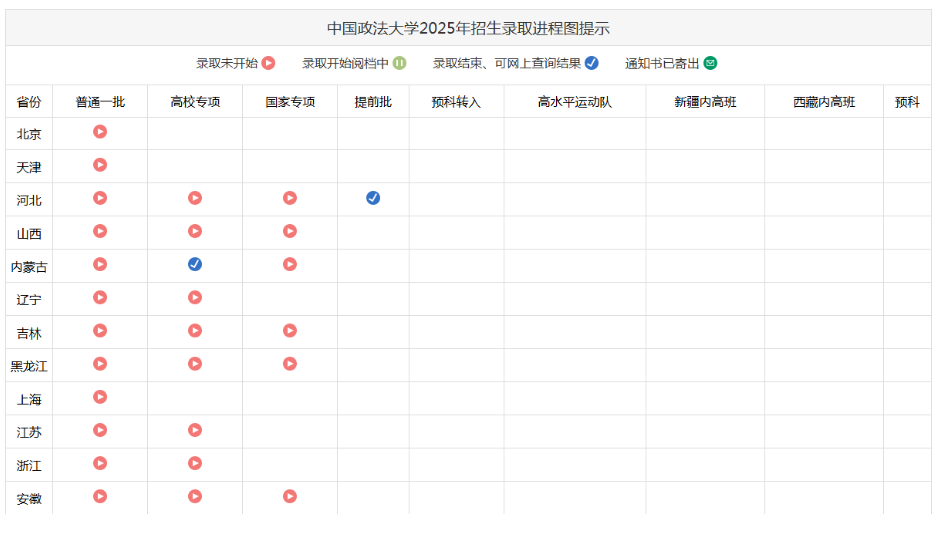Click the 预科转入 column header
The image size is (940, 536).
click(x=456, y=102)
